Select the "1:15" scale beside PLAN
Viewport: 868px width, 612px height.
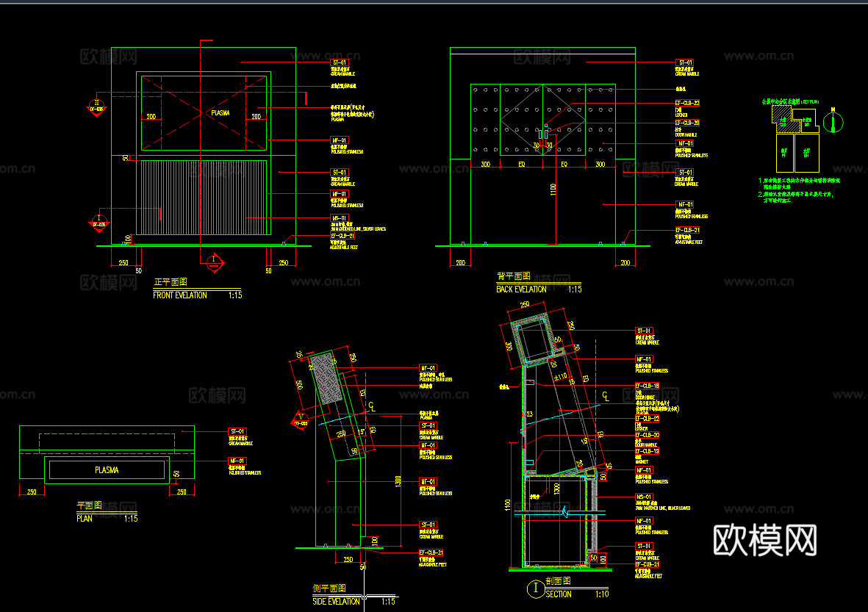(x=131, y=519)
